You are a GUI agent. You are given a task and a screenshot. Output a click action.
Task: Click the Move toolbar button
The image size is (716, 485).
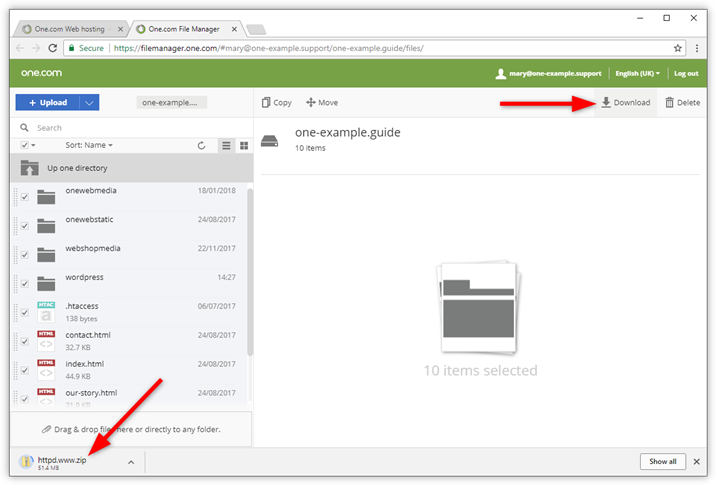point(322,102)
